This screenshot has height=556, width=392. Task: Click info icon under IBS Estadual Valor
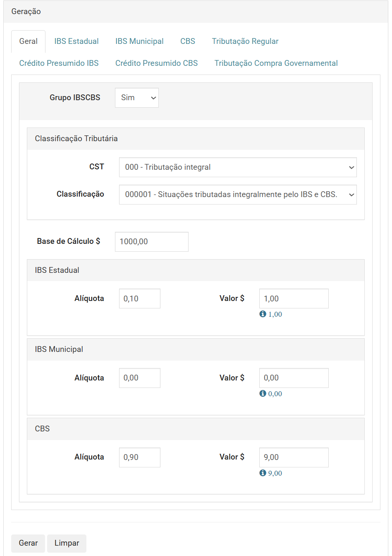[263, 314]
